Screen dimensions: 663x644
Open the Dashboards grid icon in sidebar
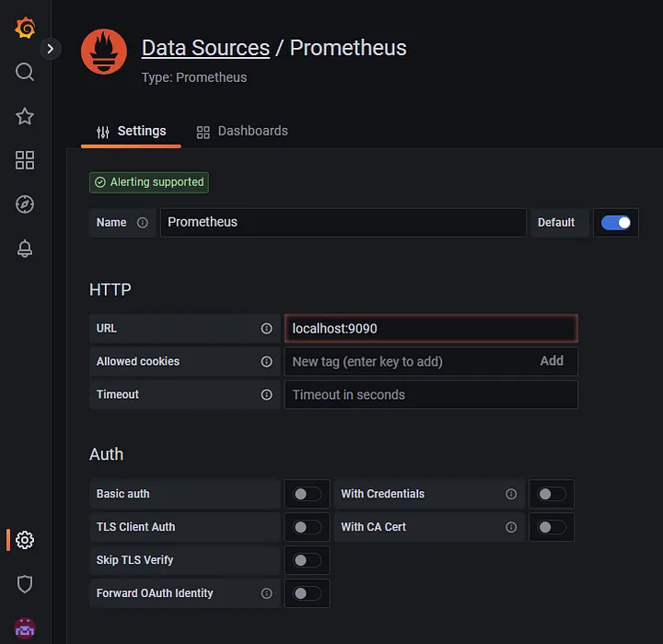click(25, 160)
